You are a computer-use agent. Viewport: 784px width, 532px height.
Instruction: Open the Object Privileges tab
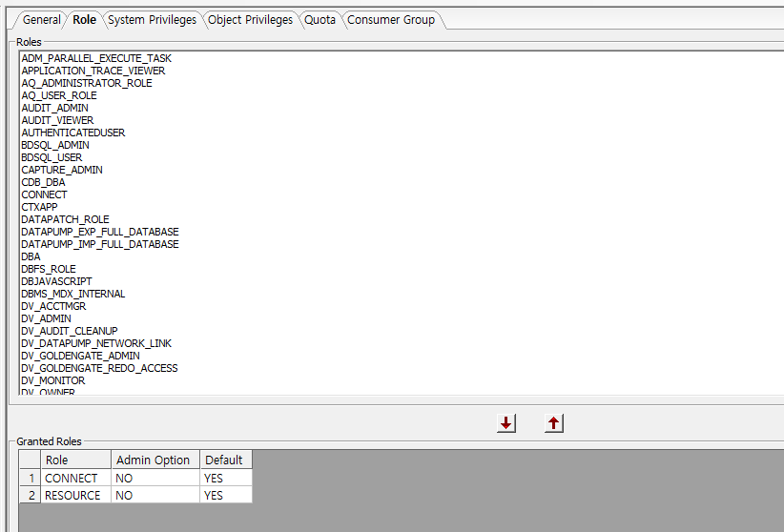[251, 19]
